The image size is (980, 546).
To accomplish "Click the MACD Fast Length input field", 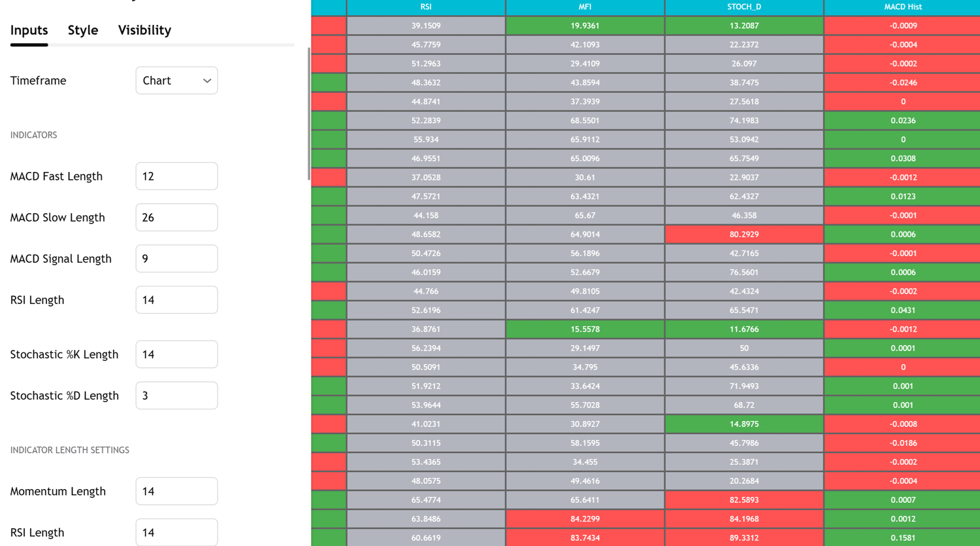I will pos(176,176).
